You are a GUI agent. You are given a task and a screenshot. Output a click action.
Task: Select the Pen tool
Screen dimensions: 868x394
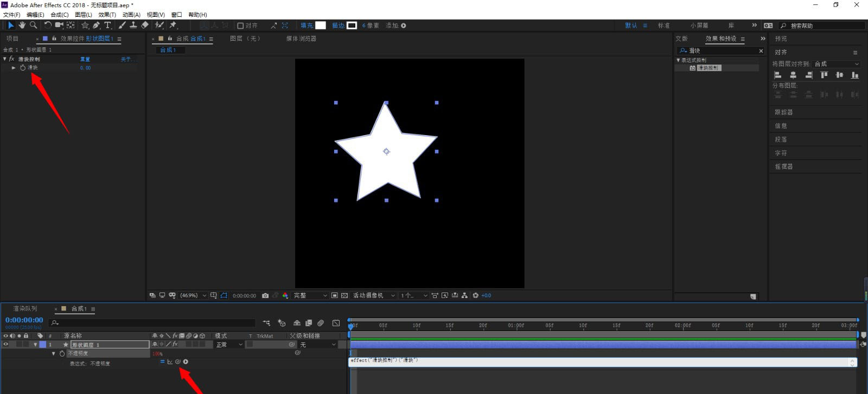tap(96, 26)
